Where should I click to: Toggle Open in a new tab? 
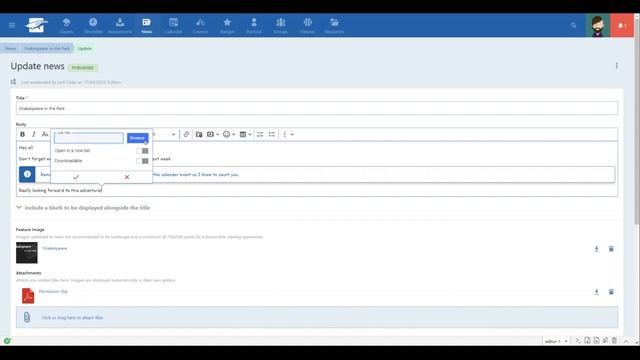click(x=142, y=151)
